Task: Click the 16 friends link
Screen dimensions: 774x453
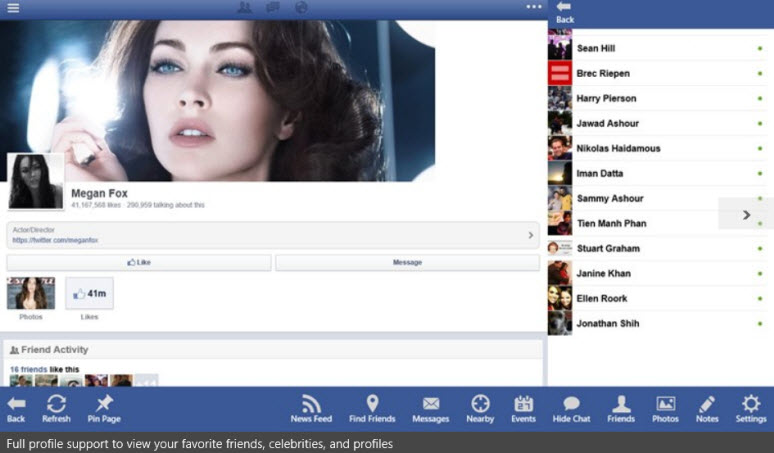Action: coord(29,369)
